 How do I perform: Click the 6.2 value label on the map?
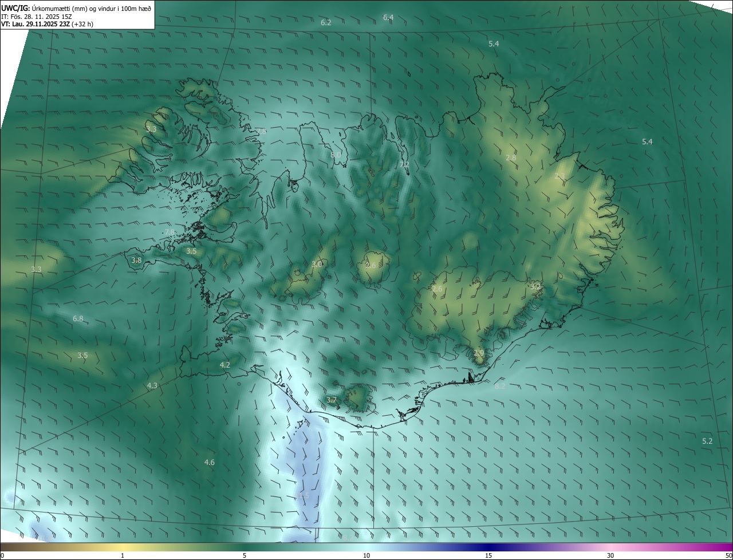click(326, 22)
